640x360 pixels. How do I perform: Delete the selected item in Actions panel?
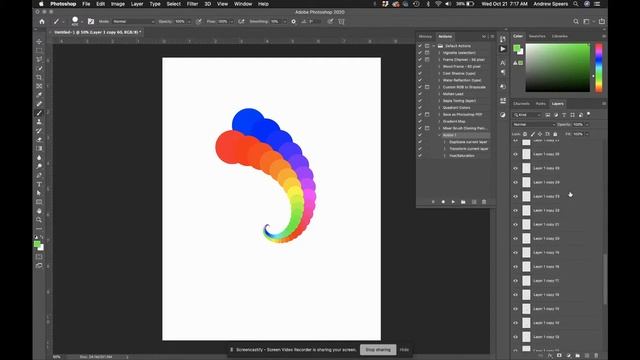[x=484, y=202]
